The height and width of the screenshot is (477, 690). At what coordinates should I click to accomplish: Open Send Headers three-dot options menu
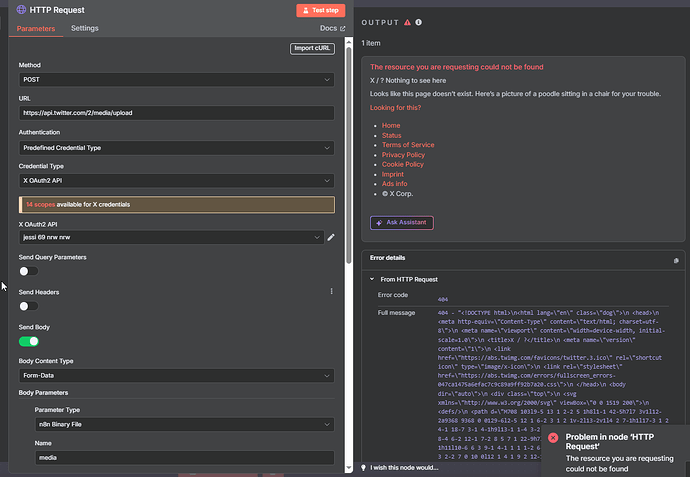[x=331, y=291]
